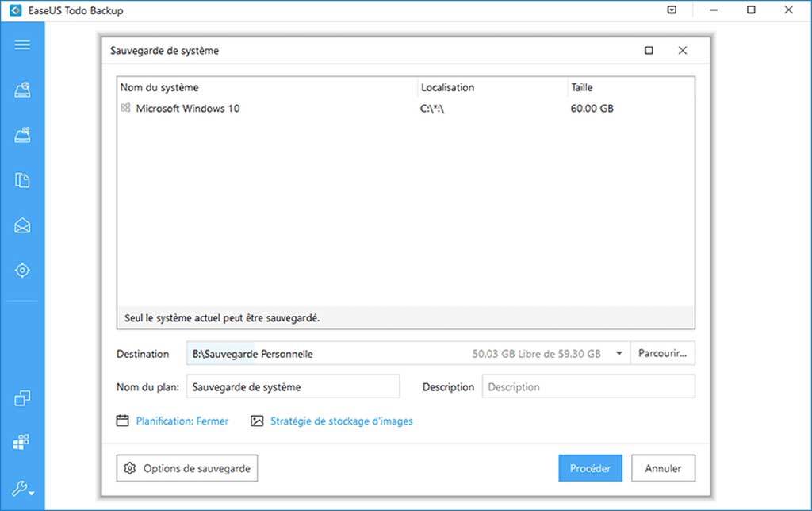Screen dimensions: 812x511
Task: Click gear icon in Options de sauvegarde
Action: [x=129, y=468]
